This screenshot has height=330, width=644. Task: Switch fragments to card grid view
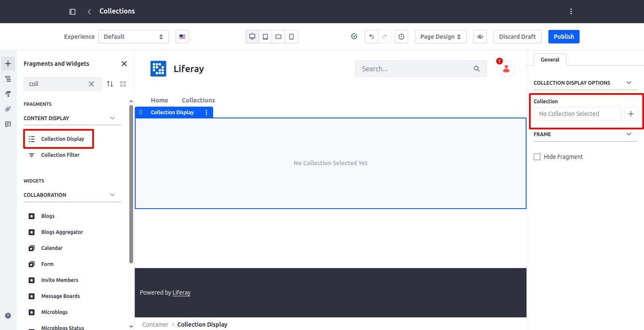click(x=123, y=84)
